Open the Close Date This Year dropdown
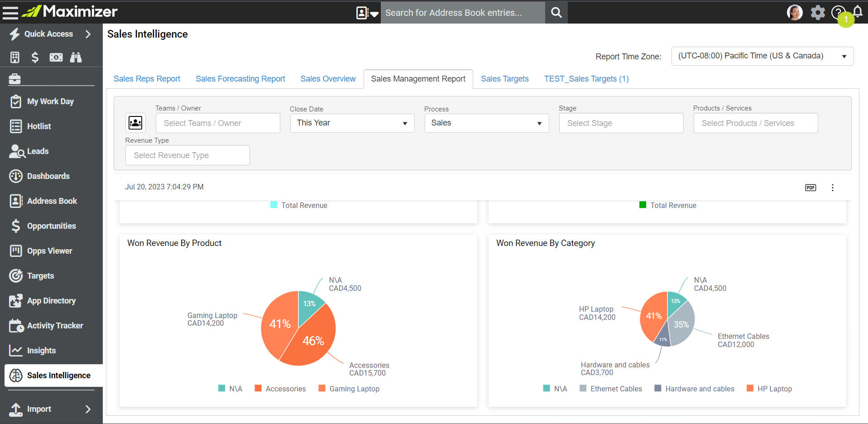The image size is (868, 424). point(352,123)
